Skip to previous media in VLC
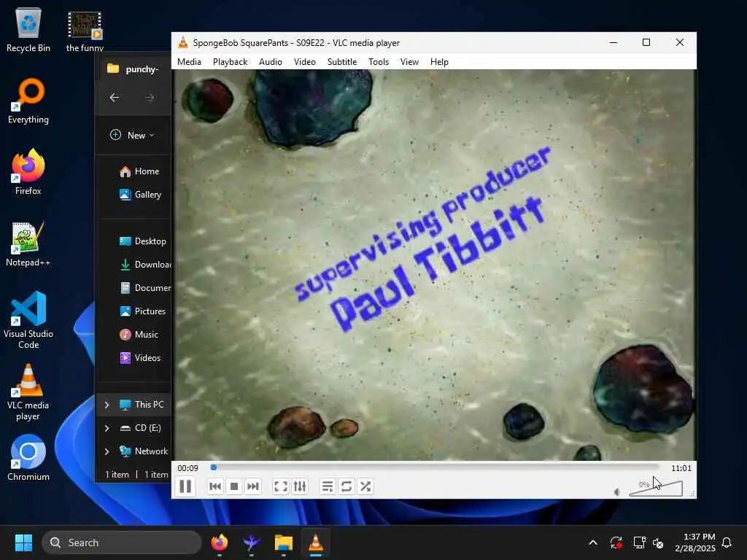Viewport: 747px width, 560px height. 215,486
